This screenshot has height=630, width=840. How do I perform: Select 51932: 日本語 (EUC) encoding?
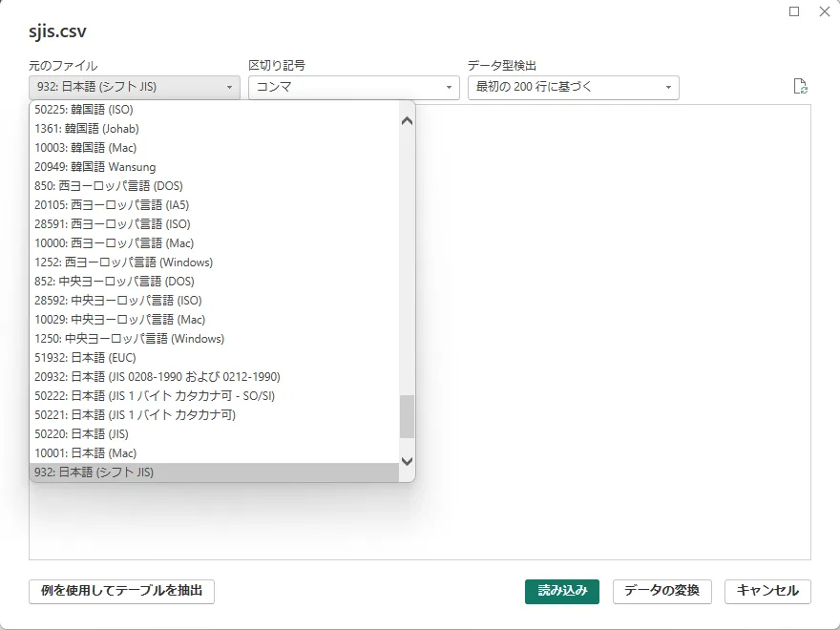click(214, 358)
